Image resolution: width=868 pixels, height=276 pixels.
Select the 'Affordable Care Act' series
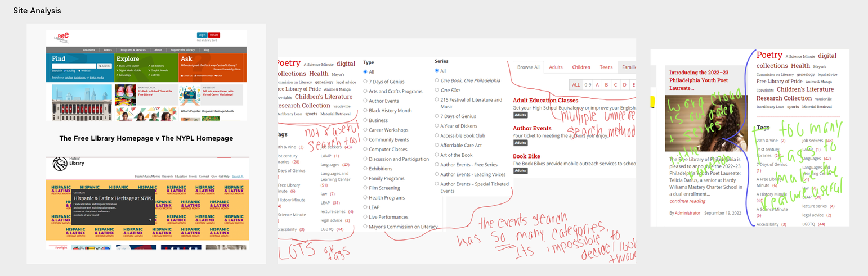[x=437, y=145]
